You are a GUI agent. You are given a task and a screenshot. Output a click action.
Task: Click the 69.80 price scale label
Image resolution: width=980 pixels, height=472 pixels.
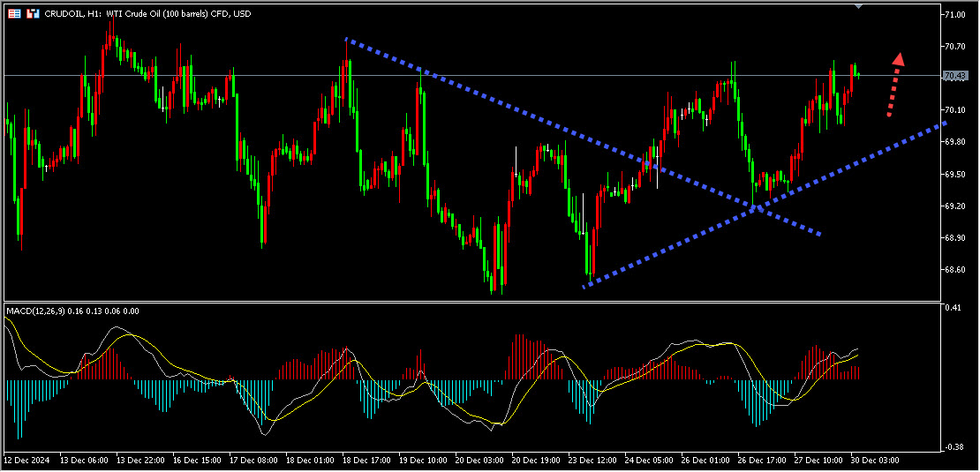click(955, 142)
